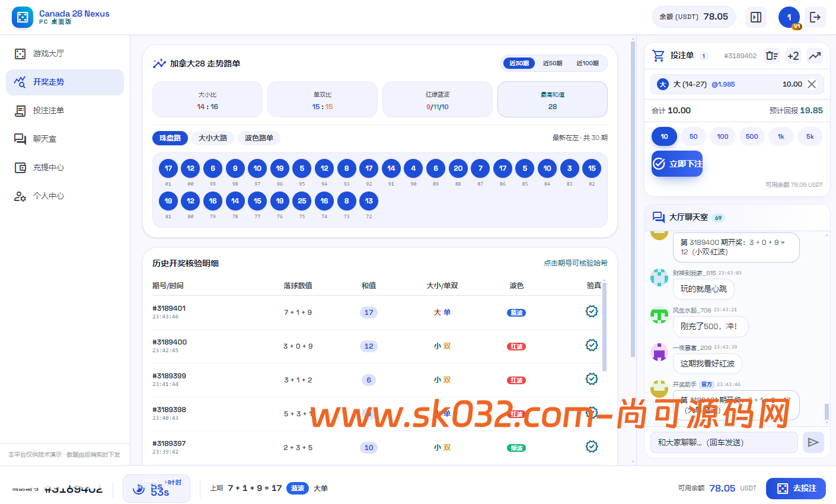Screen dimensions: 836x504
Task: Click the bead ball 25 for period 75
Action: click(302, 201)
